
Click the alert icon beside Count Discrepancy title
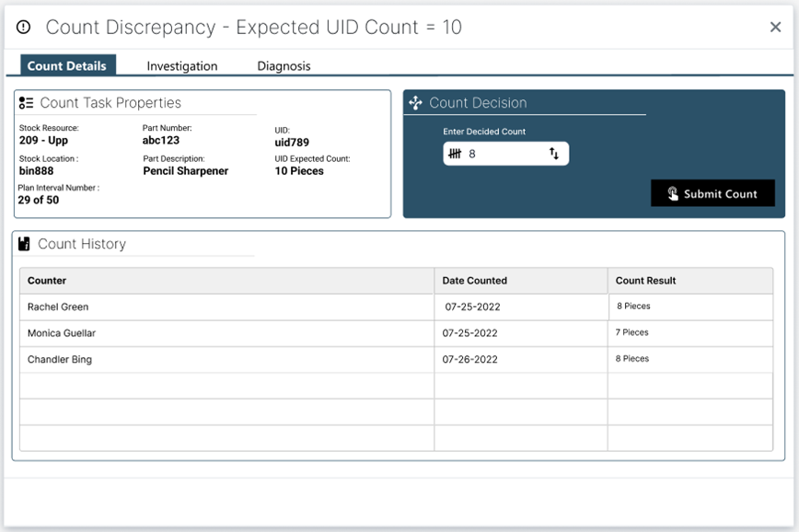coord(24,28)
